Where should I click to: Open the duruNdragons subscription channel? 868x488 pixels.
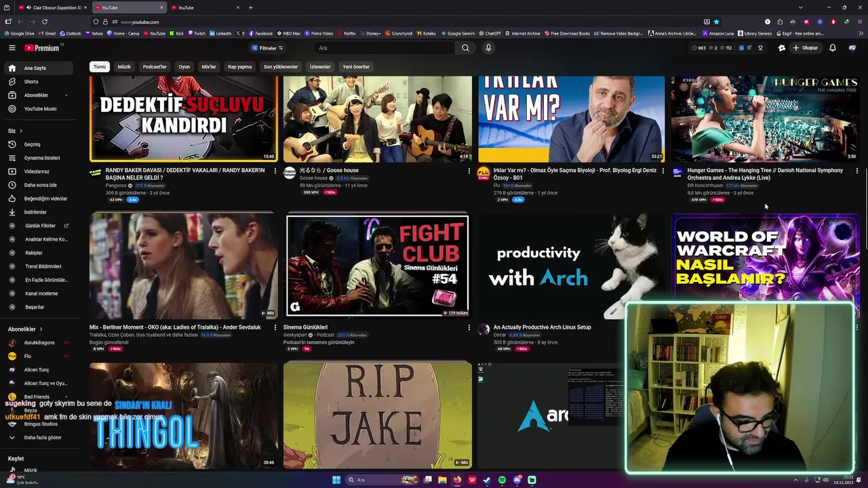click(37, 343)
